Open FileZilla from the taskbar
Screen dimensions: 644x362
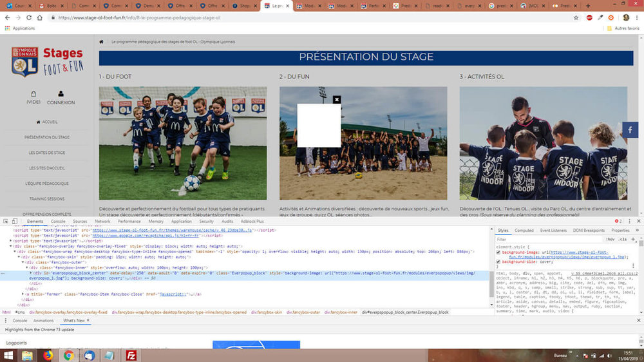pos(131,356)
